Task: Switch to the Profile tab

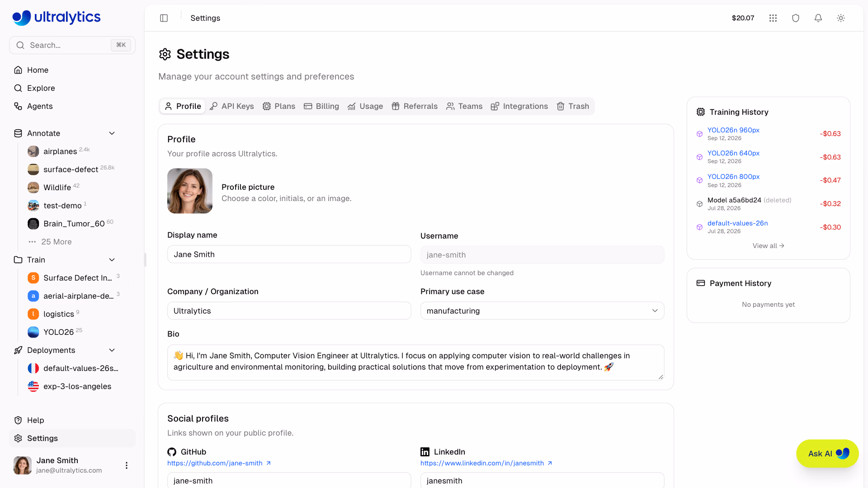Action: [x=183, y=106]
